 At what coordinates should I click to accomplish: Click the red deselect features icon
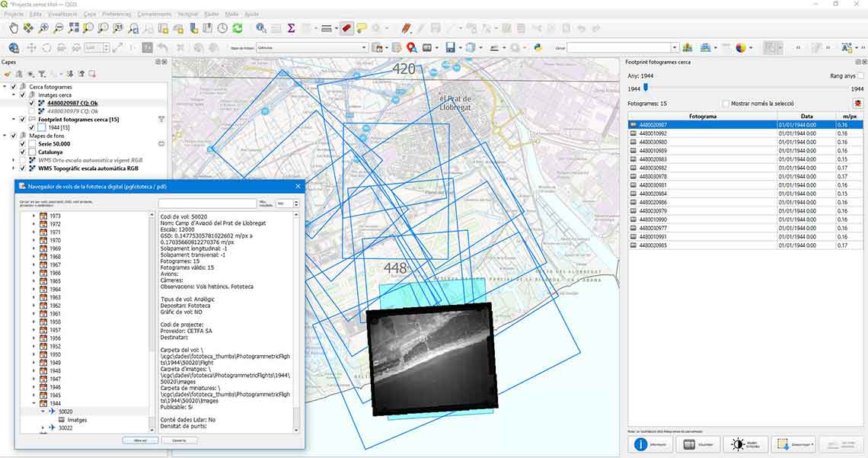coord(346,28)
